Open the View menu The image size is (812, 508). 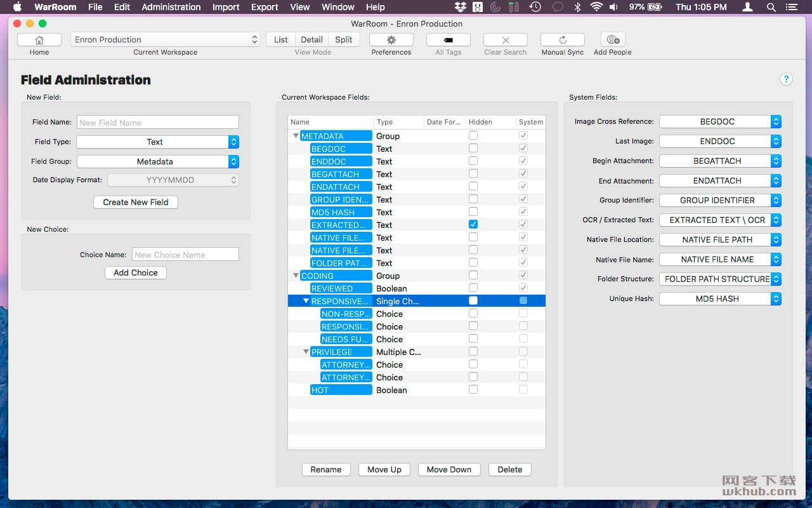300,7
